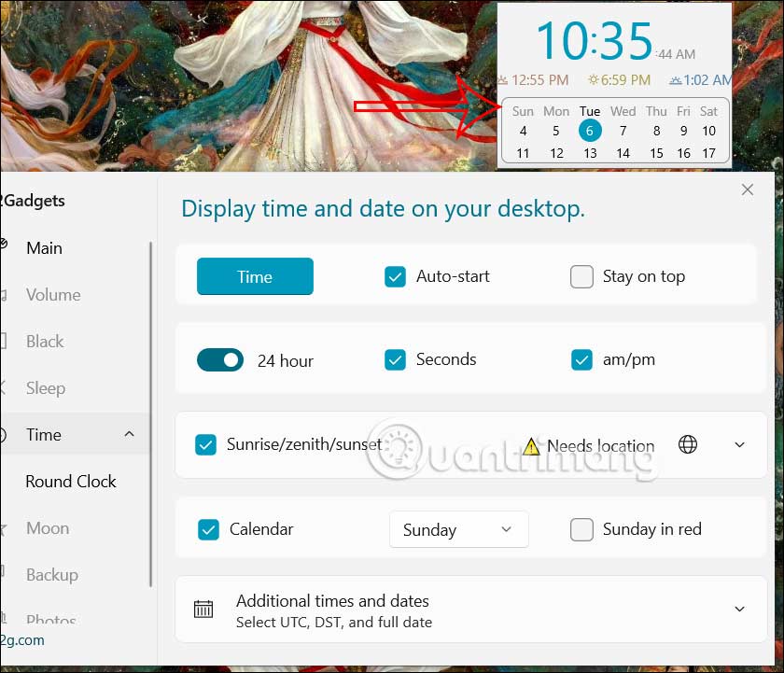Open the Round Clock sidebar item
The height and width of the screenshot is (673, 784).
(x=71, y=481)
